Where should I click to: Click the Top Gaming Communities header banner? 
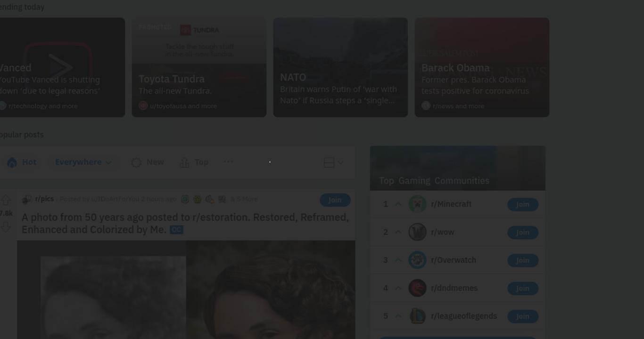click(x=457, y=168)
